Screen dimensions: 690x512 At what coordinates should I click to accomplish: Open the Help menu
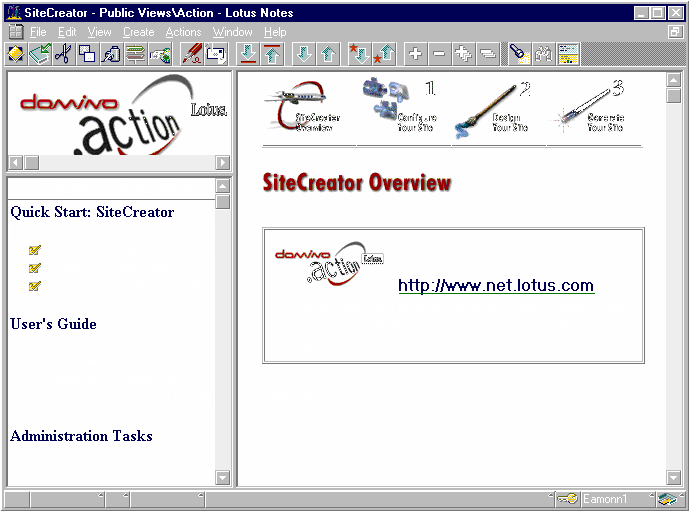coord(275,32)
